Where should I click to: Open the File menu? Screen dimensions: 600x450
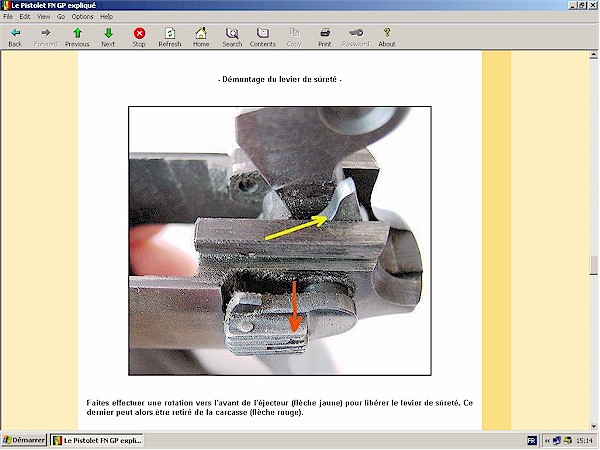(8, 17)
